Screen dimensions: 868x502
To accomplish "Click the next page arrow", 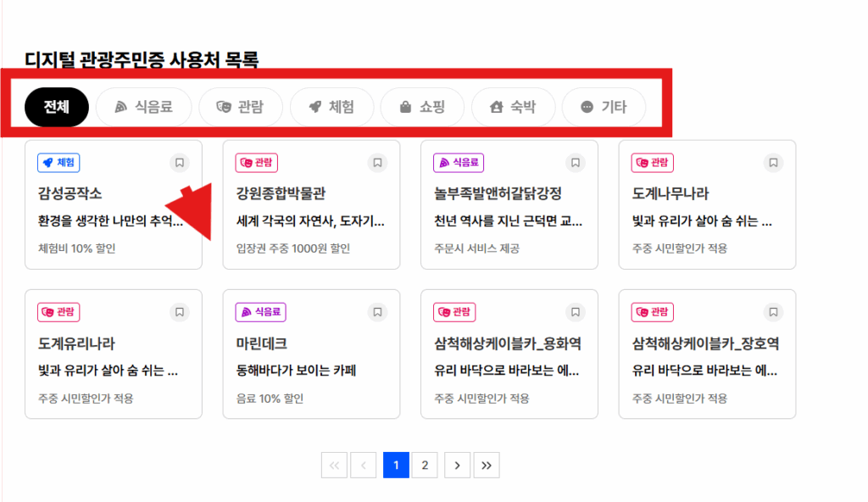I will coord(457,465).
